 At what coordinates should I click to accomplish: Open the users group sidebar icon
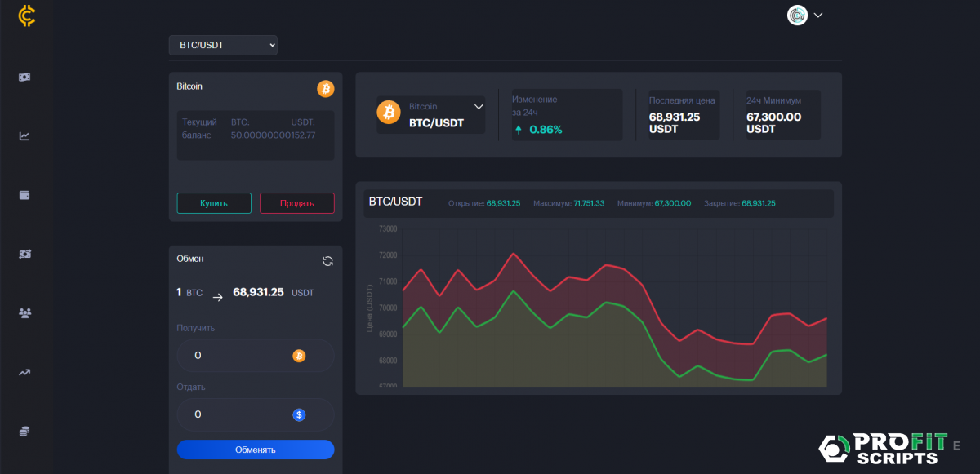[x=24, y=312]
